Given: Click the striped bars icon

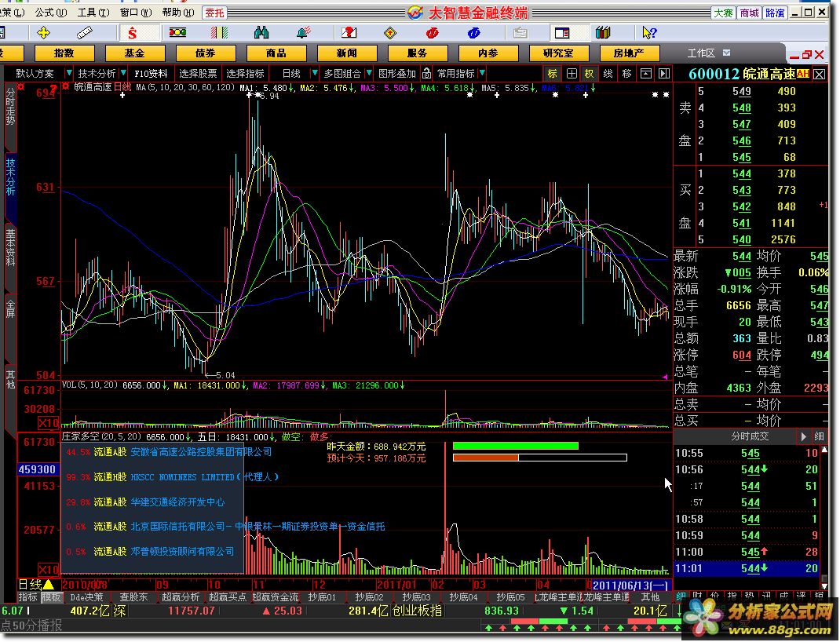Looking at the screenshot, I should [x=219, y=33].
